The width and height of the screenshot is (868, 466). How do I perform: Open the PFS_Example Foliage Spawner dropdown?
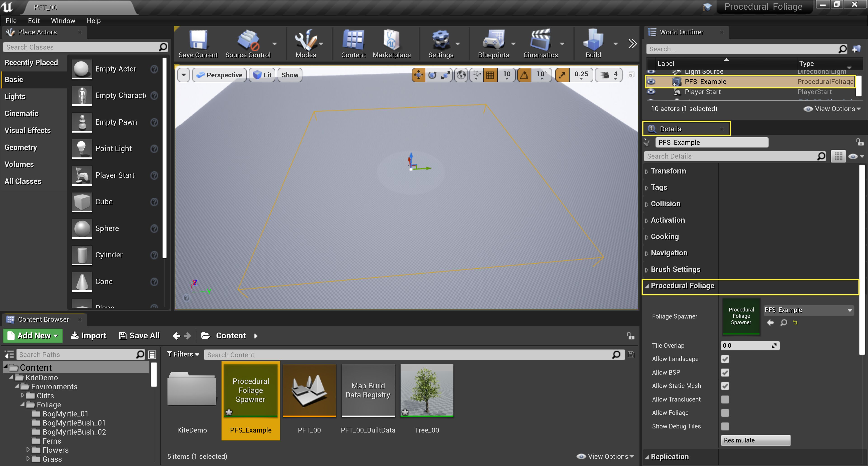849,310
